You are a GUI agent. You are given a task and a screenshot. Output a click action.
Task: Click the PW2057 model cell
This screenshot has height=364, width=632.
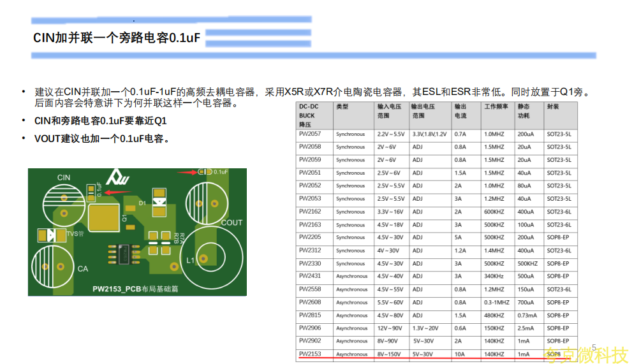[311, 134]
